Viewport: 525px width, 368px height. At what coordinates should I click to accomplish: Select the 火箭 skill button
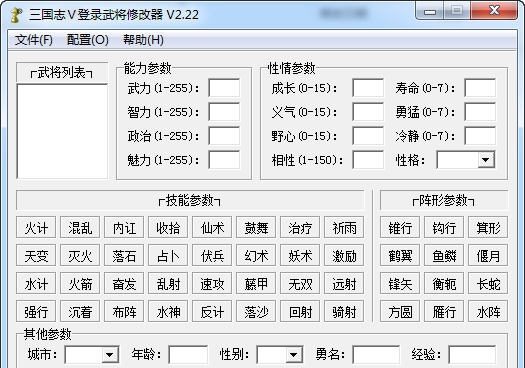point(80,284)
